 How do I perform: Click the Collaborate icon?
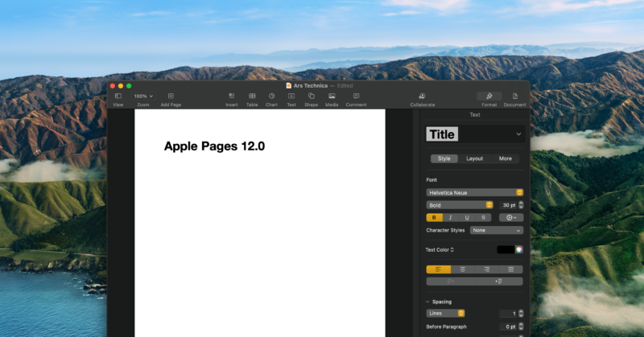422,97
